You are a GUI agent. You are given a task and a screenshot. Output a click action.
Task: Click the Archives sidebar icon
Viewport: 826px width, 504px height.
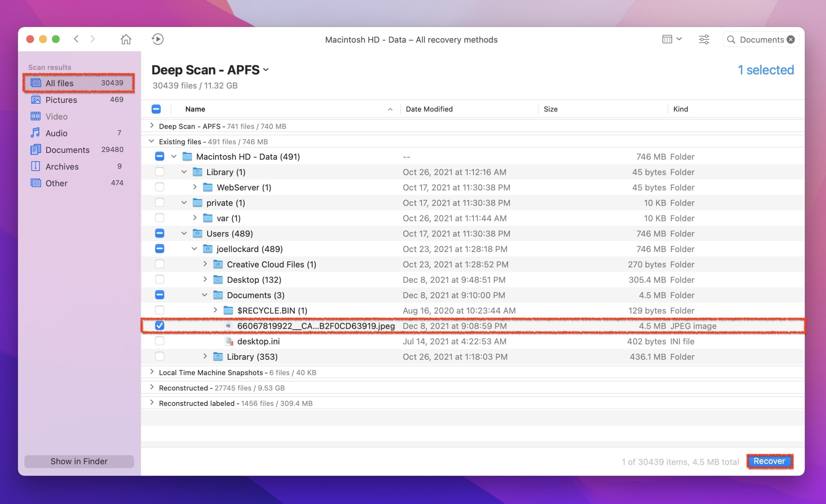point(35,166)
